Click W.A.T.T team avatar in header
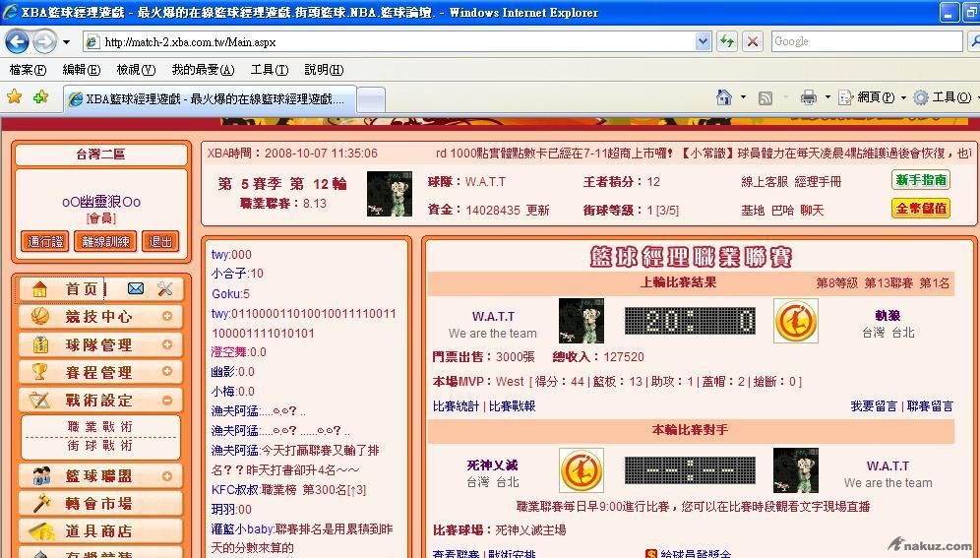980x558 pixels. (389, 194)
